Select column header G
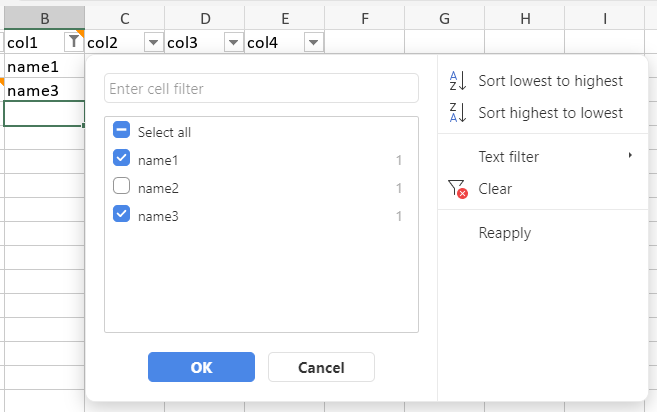The image size is (657, 412). (444, 18)
